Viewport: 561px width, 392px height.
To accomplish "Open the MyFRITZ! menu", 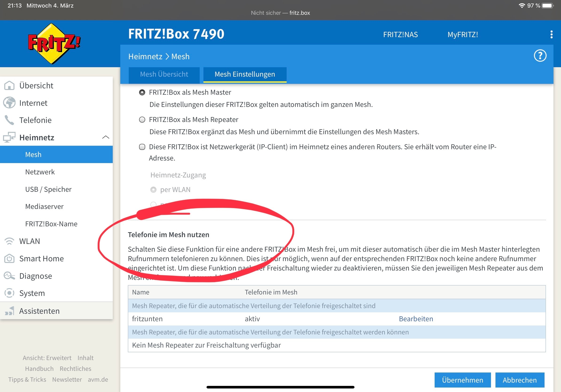I will 463,35.
